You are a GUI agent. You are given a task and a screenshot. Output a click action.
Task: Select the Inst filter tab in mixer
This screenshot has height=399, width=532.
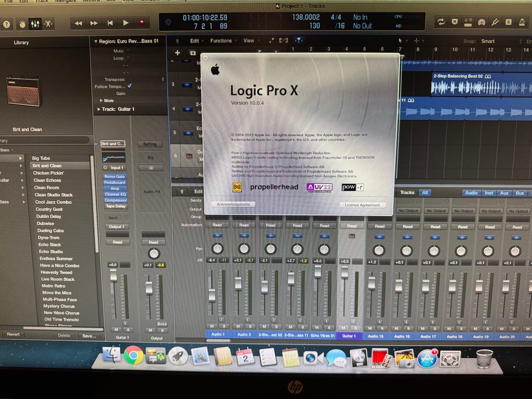pyautogui.click(x=489, y=193)
